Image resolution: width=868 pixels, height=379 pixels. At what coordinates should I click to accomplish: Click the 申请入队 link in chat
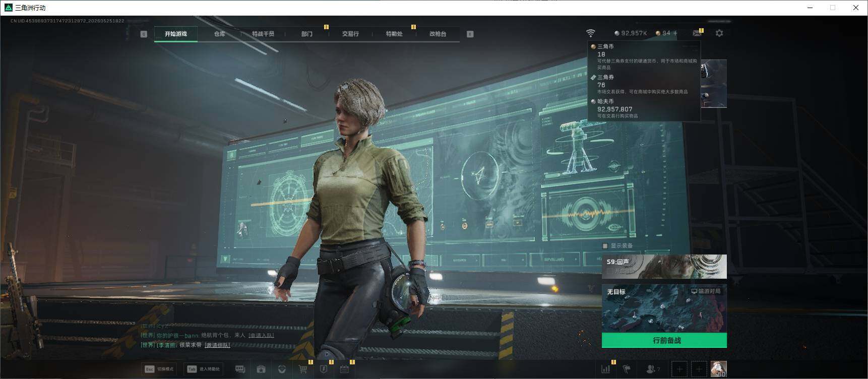(261, 335)
